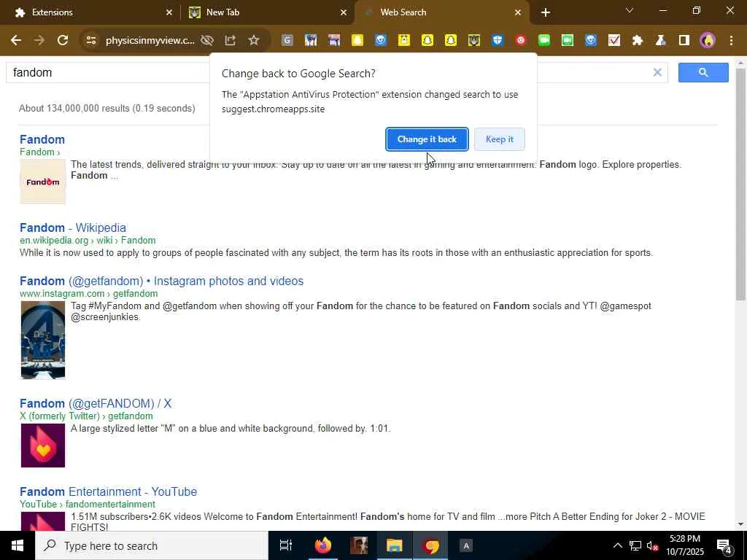Open the A app on taskbar
This screenshot has height=560, width=747.
466,545
